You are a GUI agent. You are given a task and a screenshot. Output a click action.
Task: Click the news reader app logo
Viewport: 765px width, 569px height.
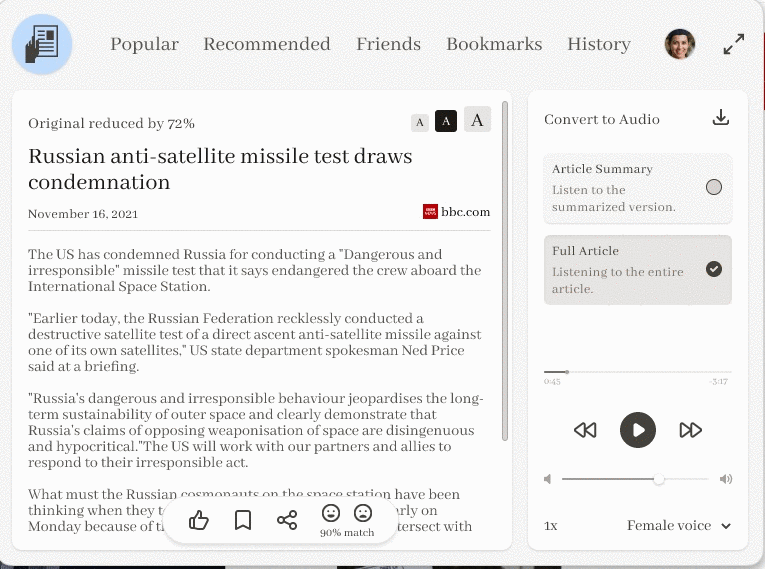click(42, 44)
